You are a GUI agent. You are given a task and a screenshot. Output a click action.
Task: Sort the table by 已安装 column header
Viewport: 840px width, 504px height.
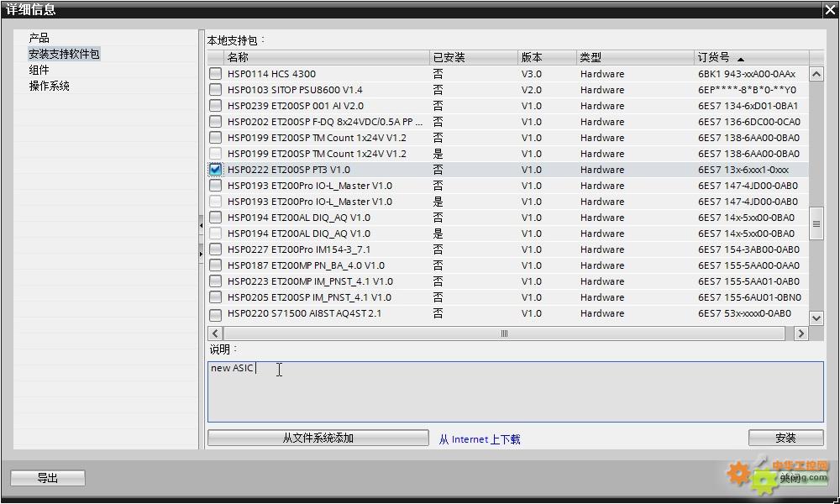[474, 57]
